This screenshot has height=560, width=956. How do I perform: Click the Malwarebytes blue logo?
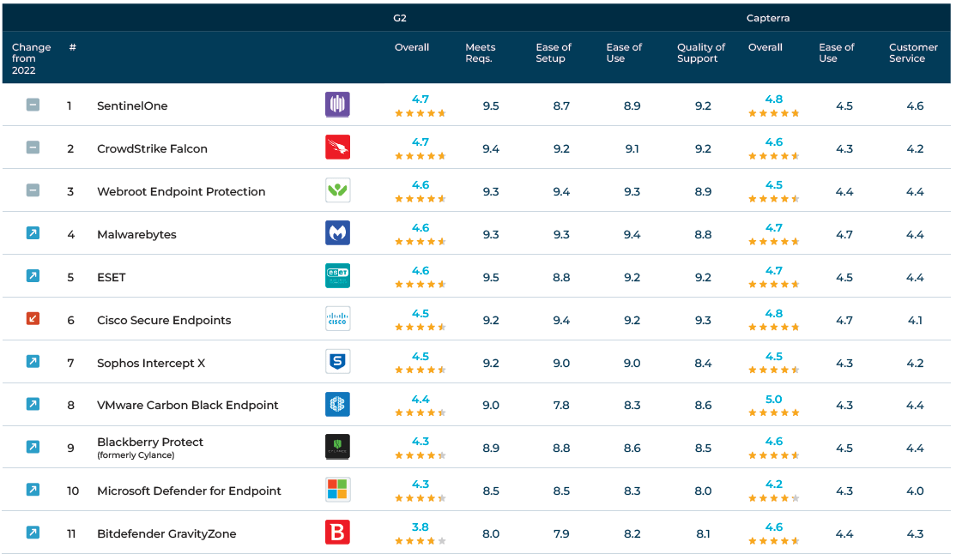tap(337, 233)
